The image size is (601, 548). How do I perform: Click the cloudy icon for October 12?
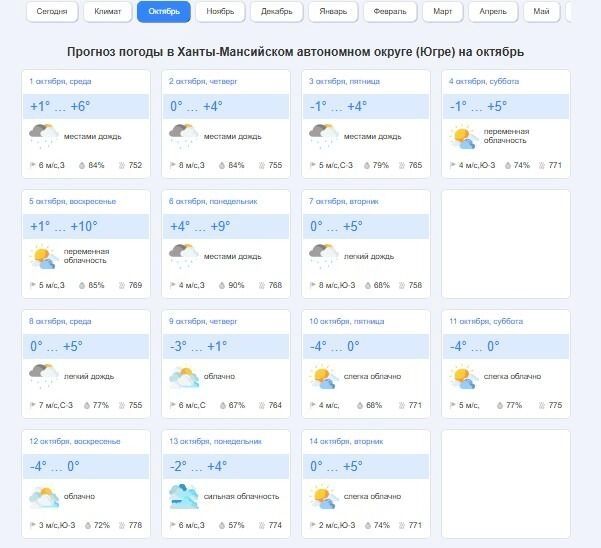point(43,496)
